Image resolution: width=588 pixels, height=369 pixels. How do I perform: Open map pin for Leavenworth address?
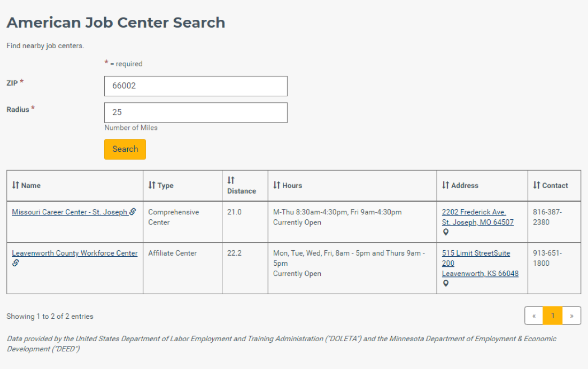coord(445,283)
